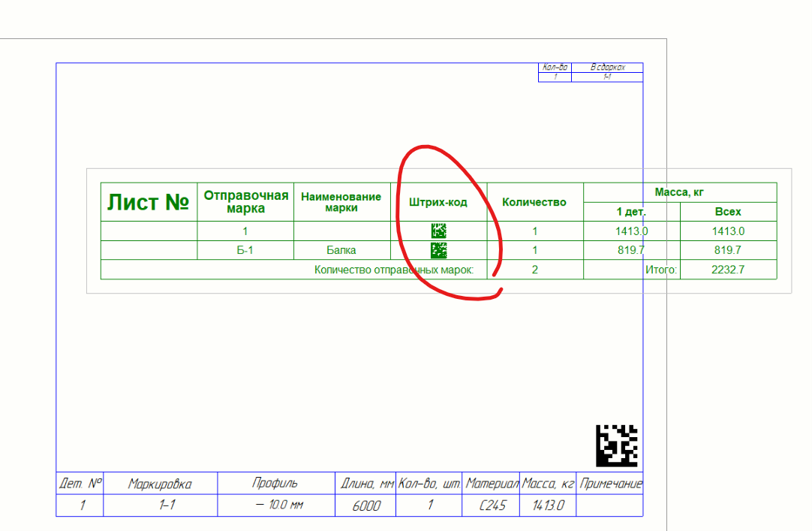Click the 'Количество' column header
Screen dimensions: 812x531
(x=535, y=201)
